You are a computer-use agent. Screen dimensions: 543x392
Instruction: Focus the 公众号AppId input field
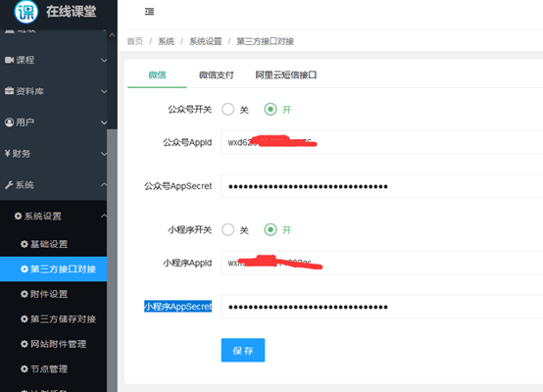point(382,142)
